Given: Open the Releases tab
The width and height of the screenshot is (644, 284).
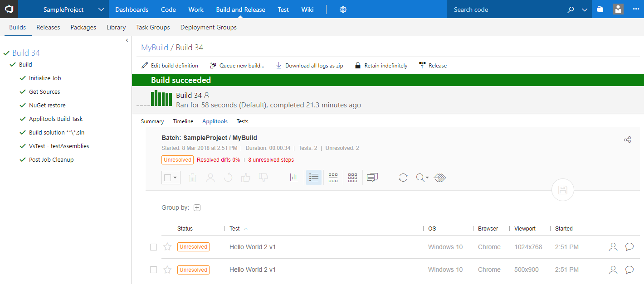Looking at the screenshot, I should pyautogui.click(x=48, y=27).
